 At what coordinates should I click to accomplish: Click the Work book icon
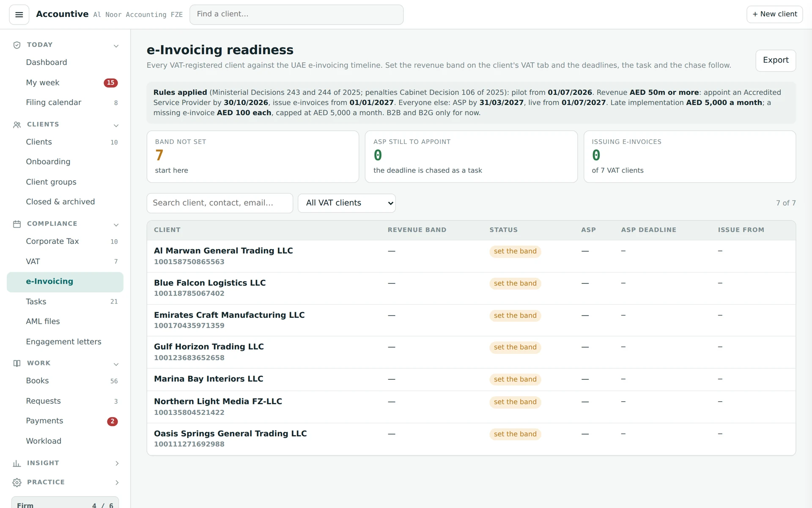17,364
